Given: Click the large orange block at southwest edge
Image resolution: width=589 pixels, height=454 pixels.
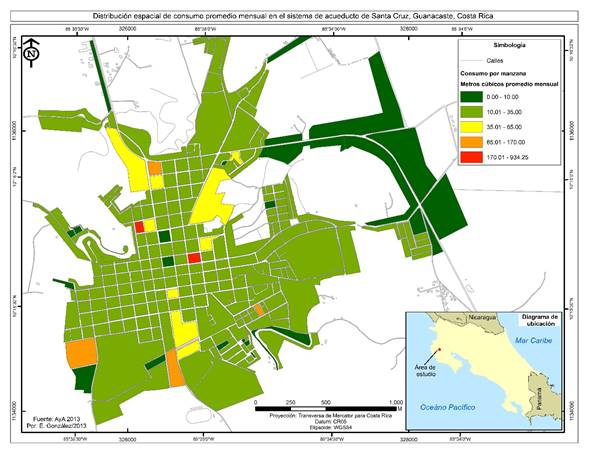Looking at the screenshot, I should [82, 352].
